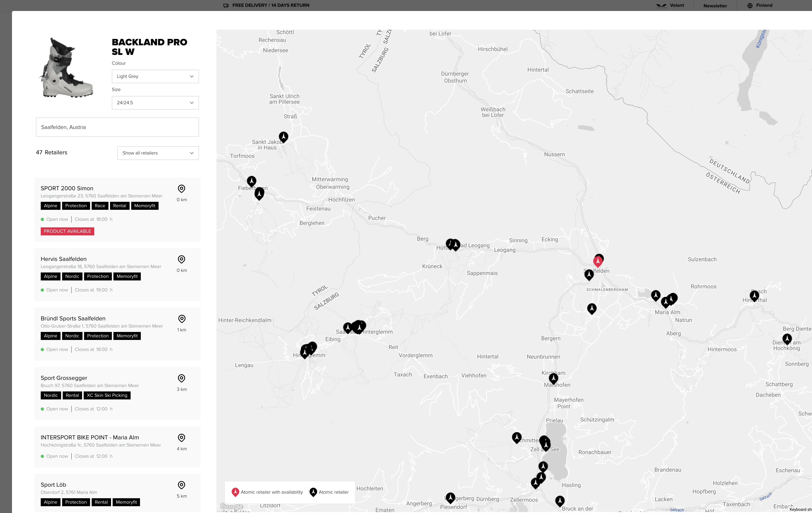The width and height of the screenshot is (812, 513).
Task: Click the Hervis Saalfelden retailer name
Action: (x=63, y=259)
